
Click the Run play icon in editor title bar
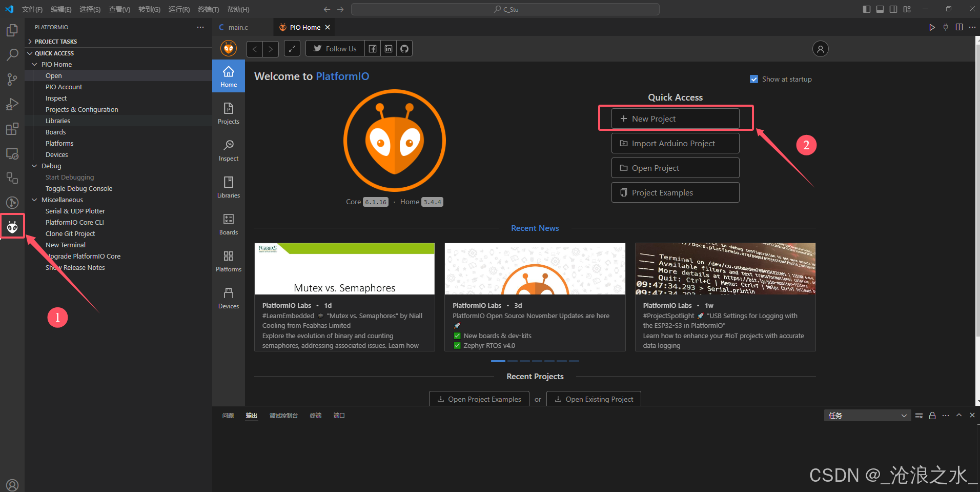coord(932,27)
